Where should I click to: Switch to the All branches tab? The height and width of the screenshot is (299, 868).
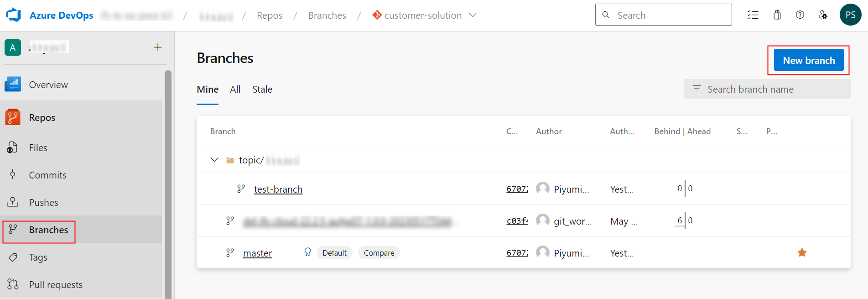tap(235, 89)
